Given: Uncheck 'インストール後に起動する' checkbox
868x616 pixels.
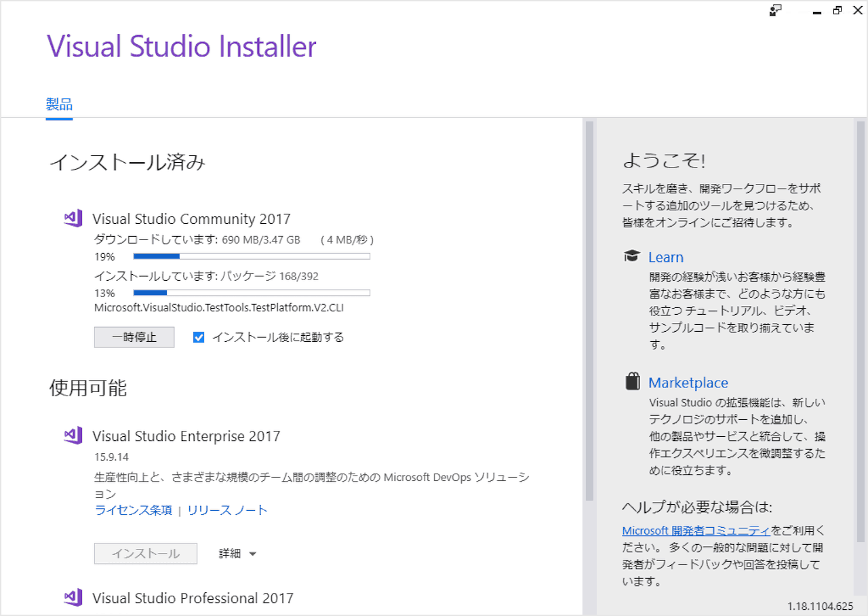Looking at the screenshot, I should tap(199, 337).
